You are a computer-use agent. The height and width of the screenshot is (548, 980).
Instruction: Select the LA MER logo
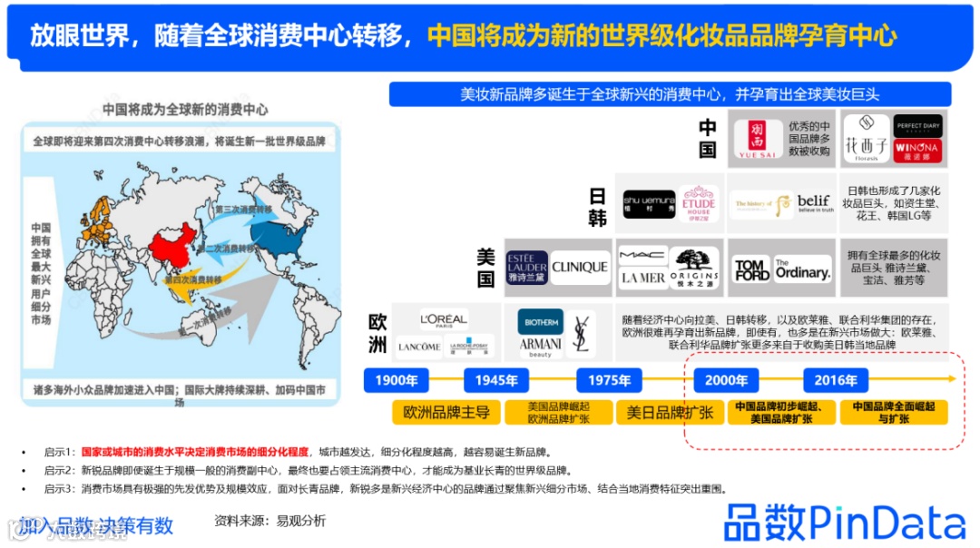(642, 279)
